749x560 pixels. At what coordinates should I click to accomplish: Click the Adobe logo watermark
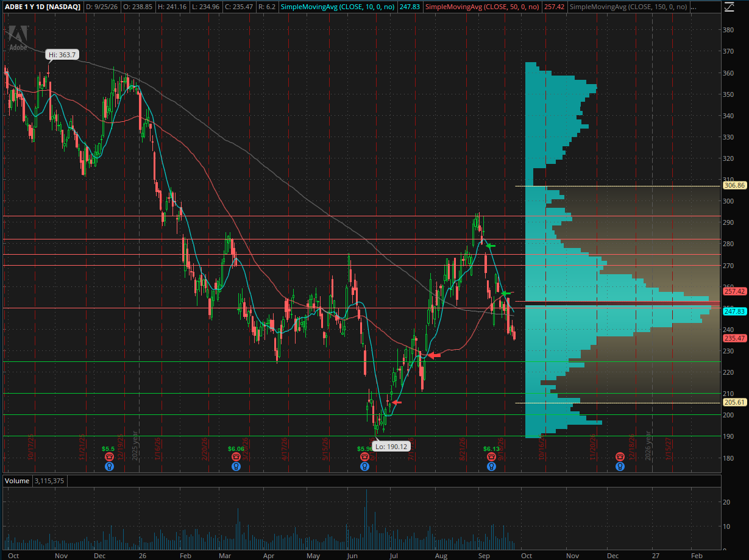[x=18, y=38]
